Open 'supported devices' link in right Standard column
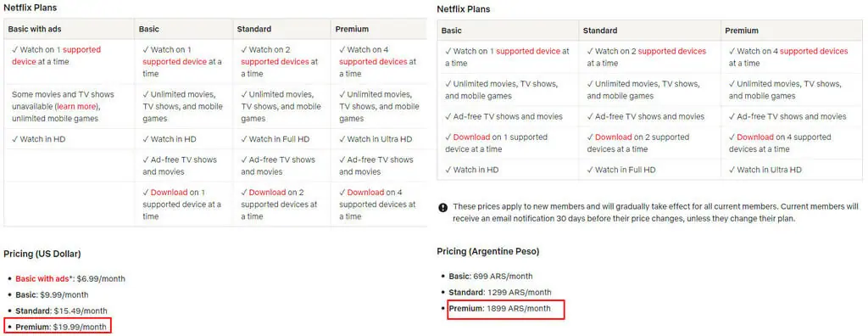This screenshot has height=336, width=868. pyautogui.click(x=672, y=51)
